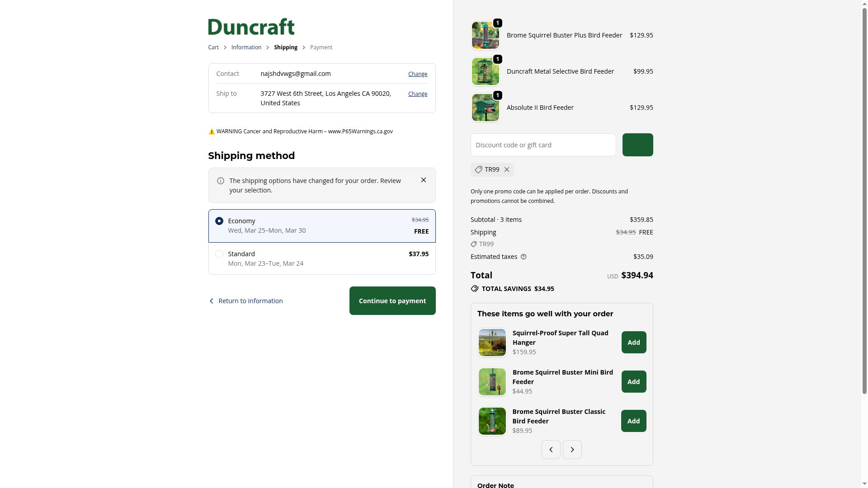Image resolution: width=868 pixels, height=488 pixels.
Task: Click the warning triangle icon
Action: pos(212,131)
